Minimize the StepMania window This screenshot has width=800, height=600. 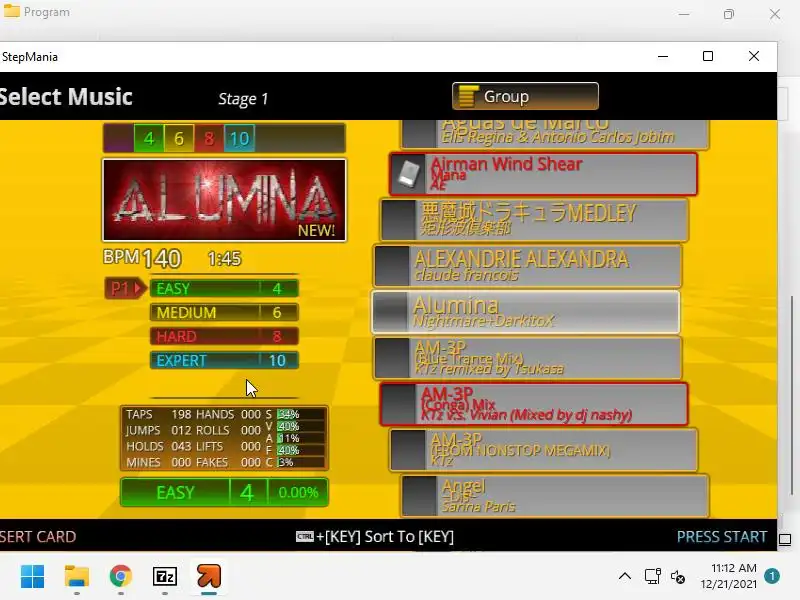click(663, 57)
